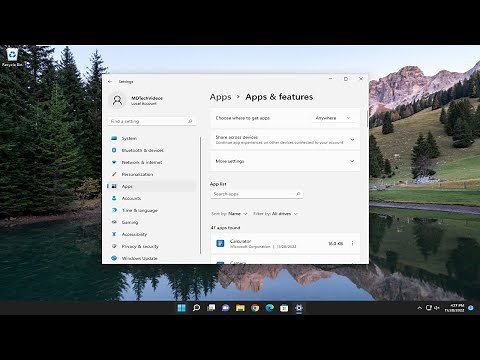Launch Microsoft Edge from the taskbar

tap(270, 308)
